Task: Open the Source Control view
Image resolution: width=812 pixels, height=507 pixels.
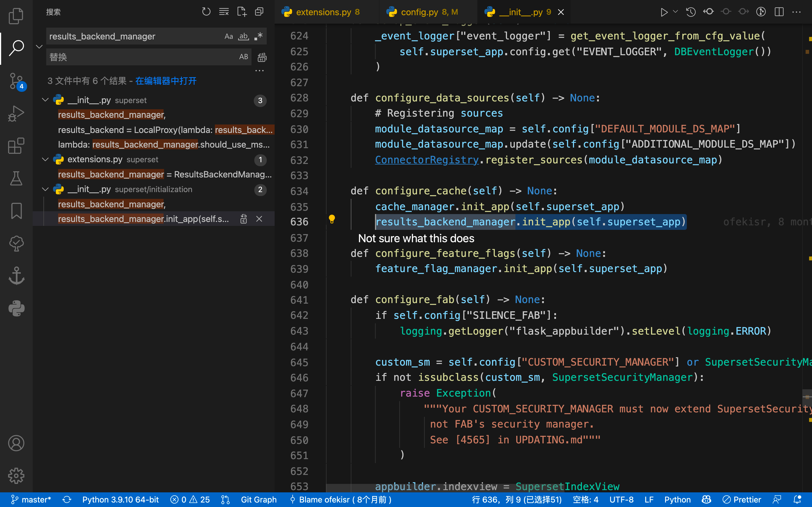Action: coord(16,81)
